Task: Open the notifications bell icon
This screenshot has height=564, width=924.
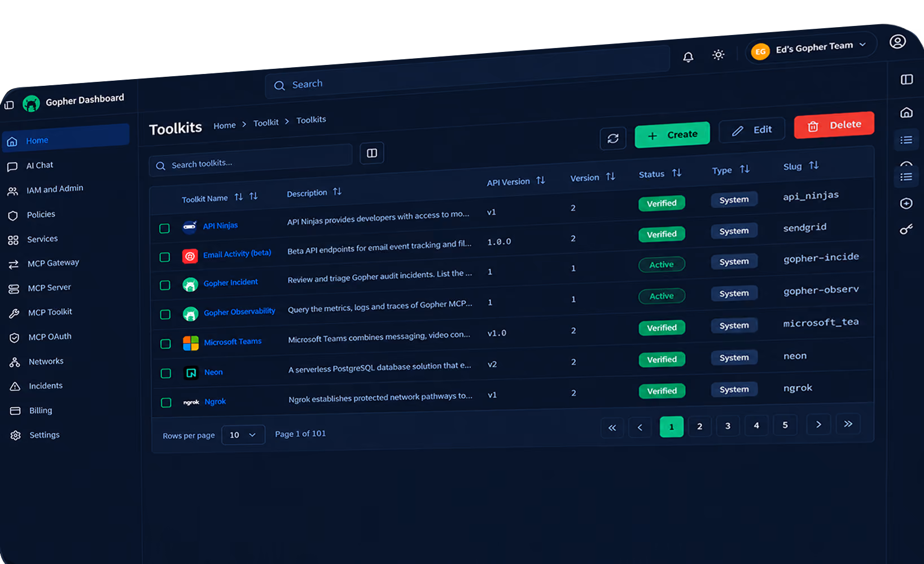Action: [x=688, y=57]
